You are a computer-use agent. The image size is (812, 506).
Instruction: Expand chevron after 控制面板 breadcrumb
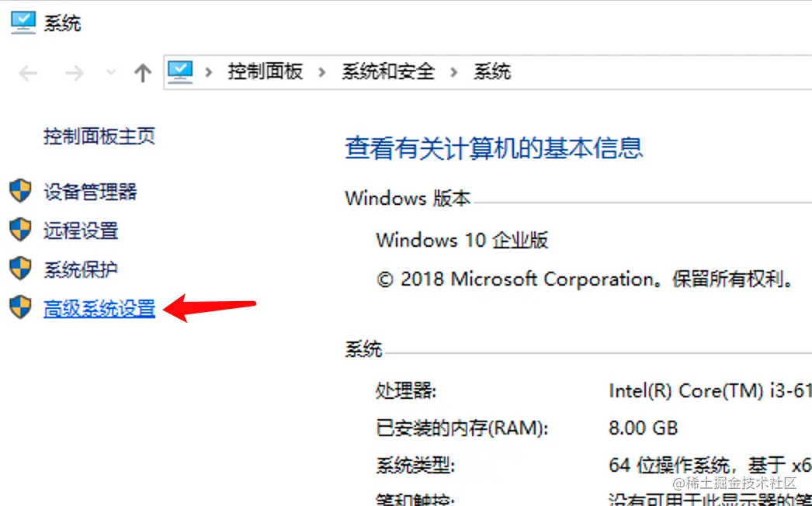pos(322,72)
